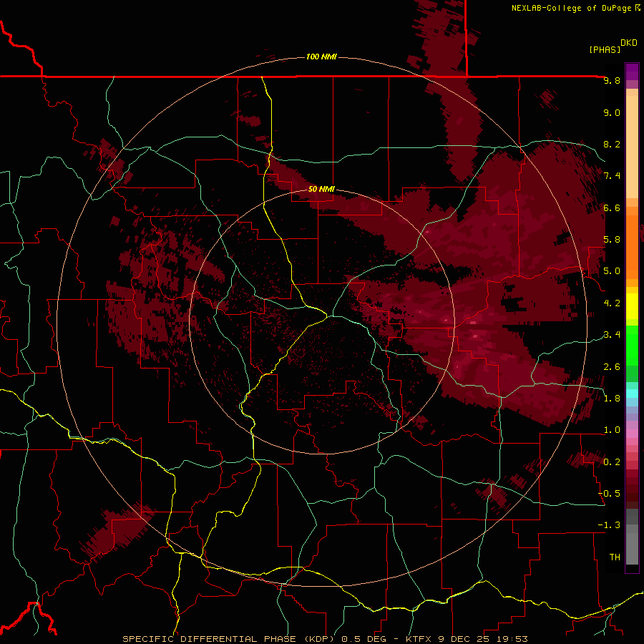644x644 pixels.
Task: Click the 5.8 legend value
Action: 612,240
